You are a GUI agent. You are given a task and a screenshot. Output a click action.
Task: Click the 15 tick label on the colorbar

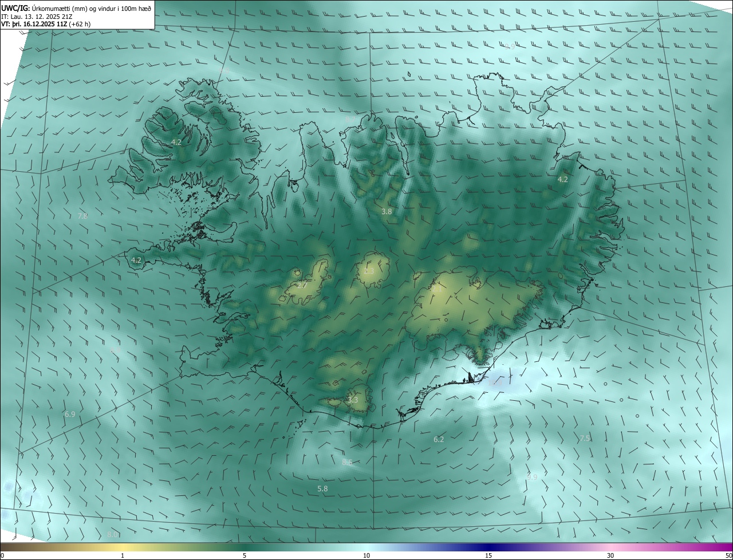point(488,555)
